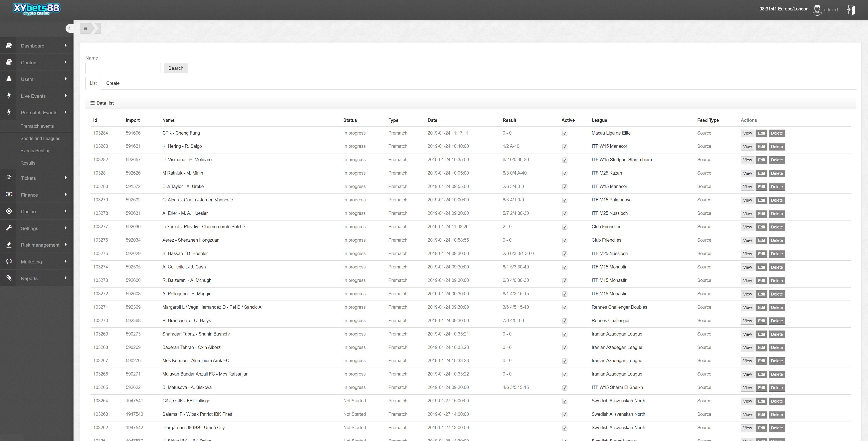Toggle Active checkbox for event 103282
The image size is (868, 441).
[x=565, y=160]
